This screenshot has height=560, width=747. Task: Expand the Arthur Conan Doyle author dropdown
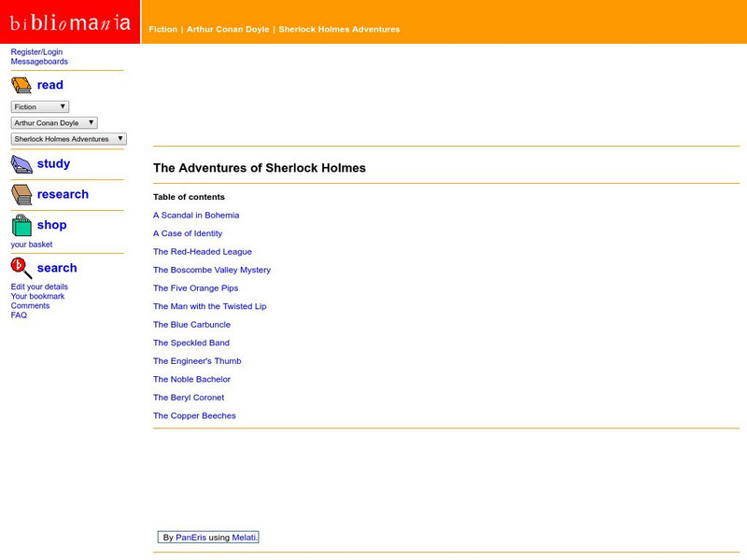tap(54, 123)
